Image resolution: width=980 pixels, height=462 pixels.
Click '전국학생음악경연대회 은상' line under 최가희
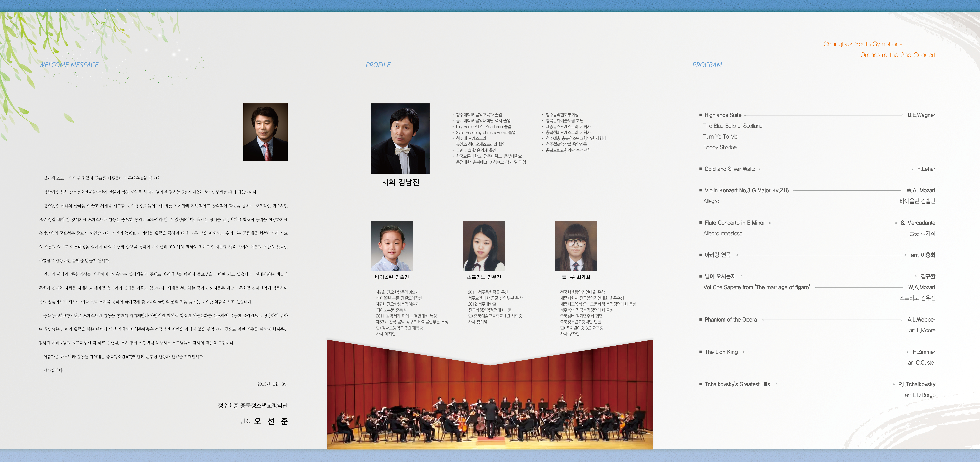tap(582, 292)
